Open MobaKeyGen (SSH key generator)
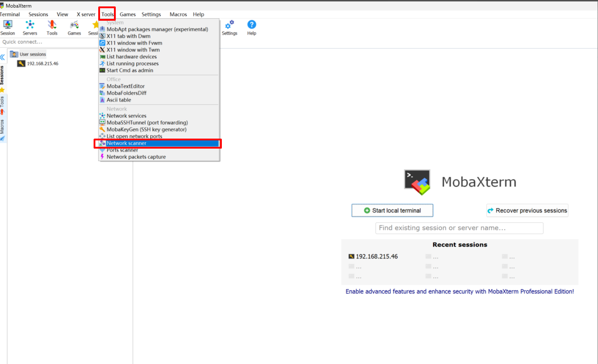Screen dimensions: 598x364 (159, 129)
